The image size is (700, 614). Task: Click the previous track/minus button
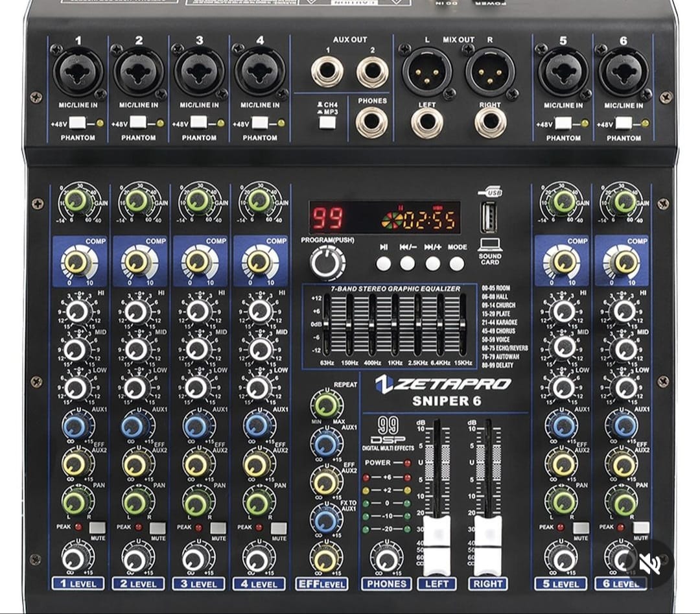pyautogui.click(x=407, y=263)
